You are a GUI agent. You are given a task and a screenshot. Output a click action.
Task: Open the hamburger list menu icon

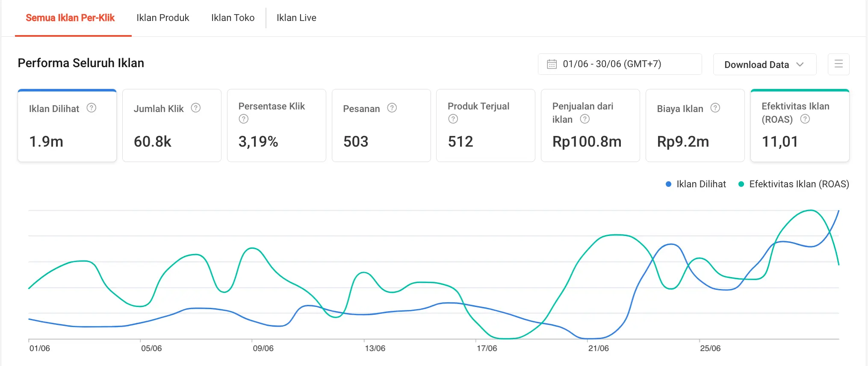coord(838,64)
